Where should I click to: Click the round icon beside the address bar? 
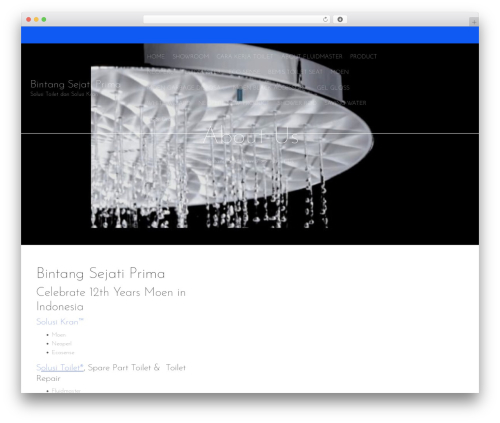340,20
